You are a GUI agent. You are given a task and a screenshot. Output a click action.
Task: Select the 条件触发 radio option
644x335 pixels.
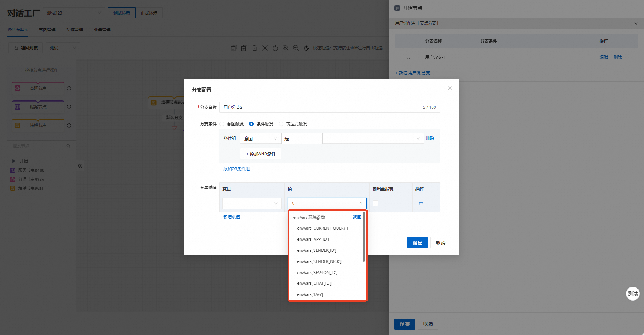(251, 124)
